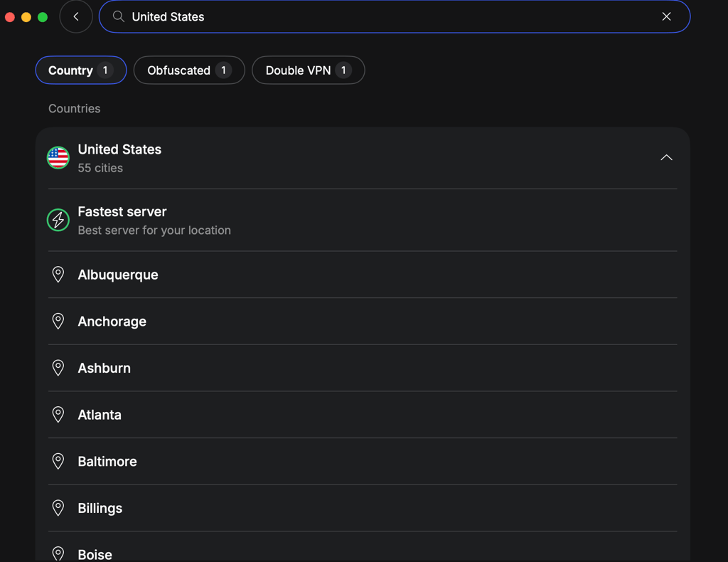728x562 pixels.
Task: Go back using the back arrow button
Action: click(x=76, y=17)
